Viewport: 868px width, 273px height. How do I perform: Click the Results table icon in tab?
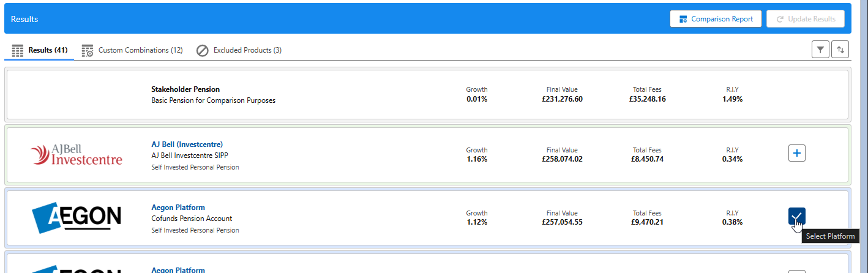click(18, 50)
